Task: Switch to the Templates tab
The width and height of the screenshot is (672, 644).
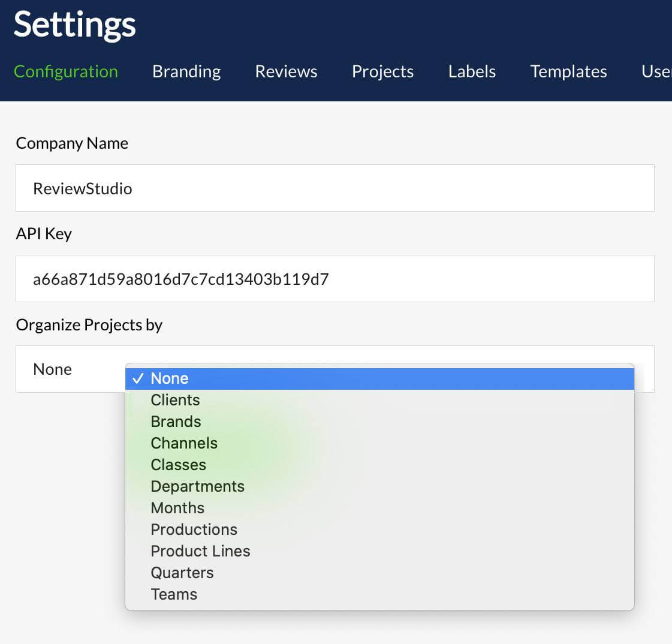Action: pos(568,71)
